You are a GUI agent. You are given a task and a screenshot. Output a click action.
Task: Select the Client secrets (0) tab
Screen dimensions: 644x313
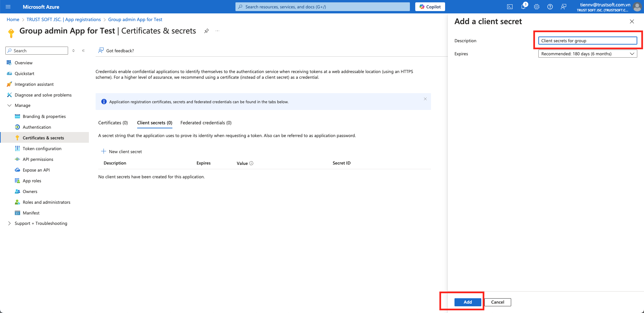pos(155,123)
